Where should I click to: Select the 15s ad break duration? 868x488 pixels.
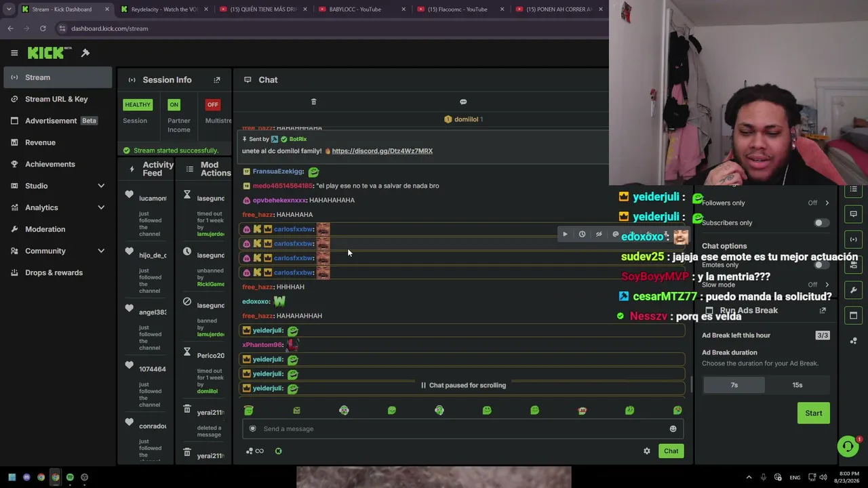point(797,385)
